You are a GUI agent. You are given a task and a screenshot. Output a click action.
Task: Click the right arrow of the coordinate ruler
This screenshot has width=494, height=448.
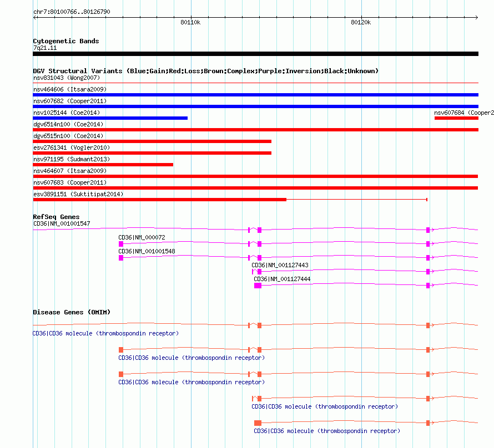pos(477,17)
